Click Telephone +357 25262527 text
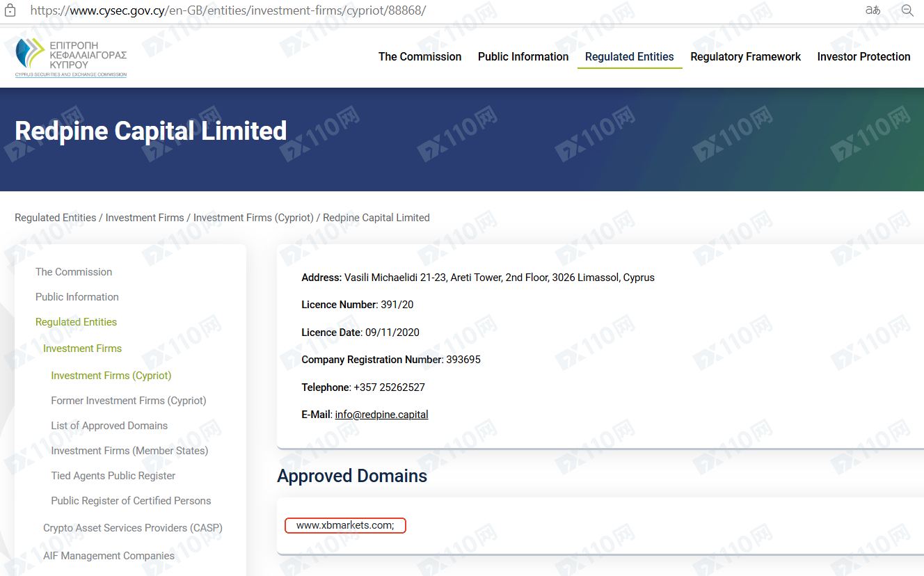The height and width of the screenshot is (576, 924). point(363,387)
